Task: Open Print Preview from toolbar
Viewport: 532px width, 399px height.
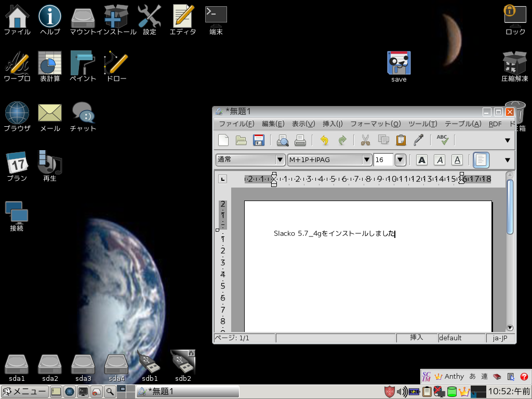Action: [283, 140]
